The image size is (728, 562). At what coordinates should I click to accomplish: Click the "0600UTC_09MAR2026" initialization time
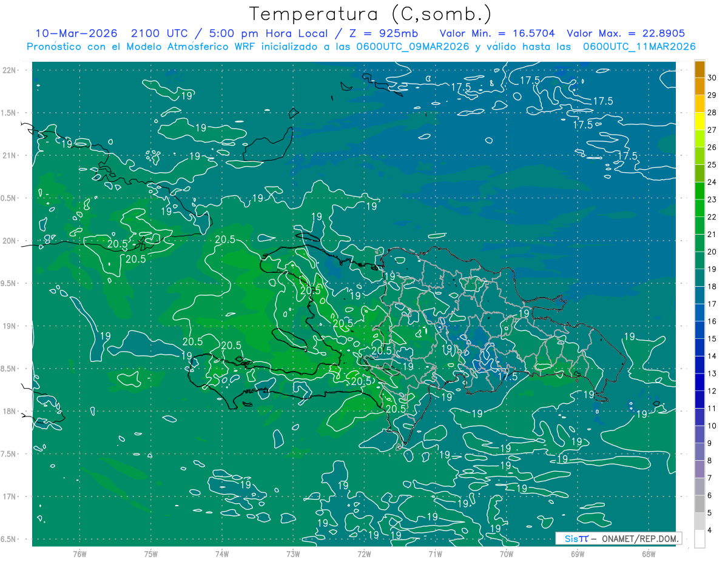tap(413, 46)
